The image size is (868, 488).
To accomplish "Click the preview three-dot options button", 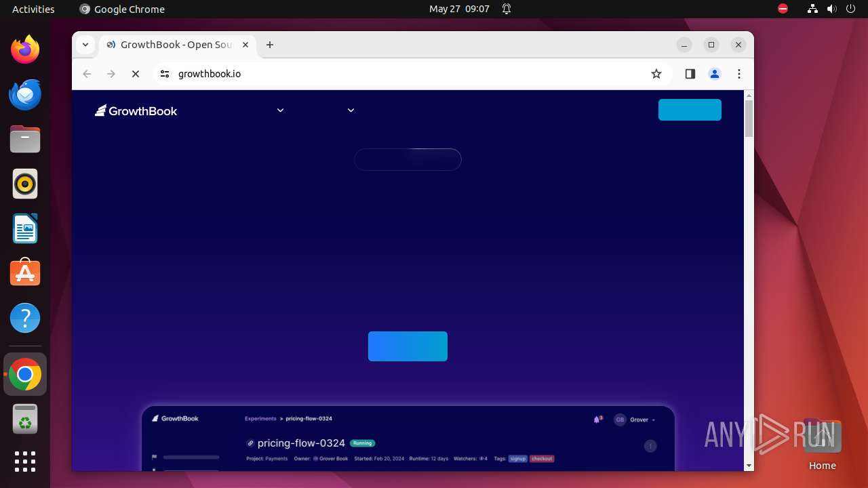I will tap(650, 446).
